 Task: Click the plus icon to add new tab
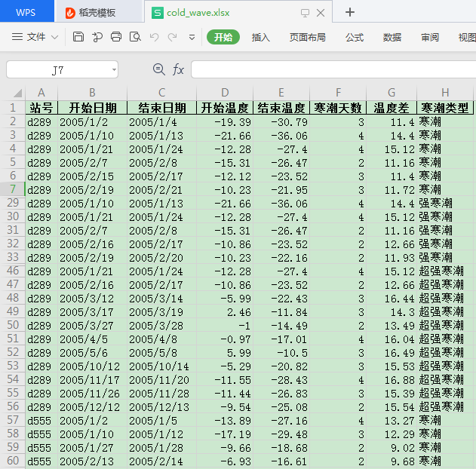pos(350,12)
